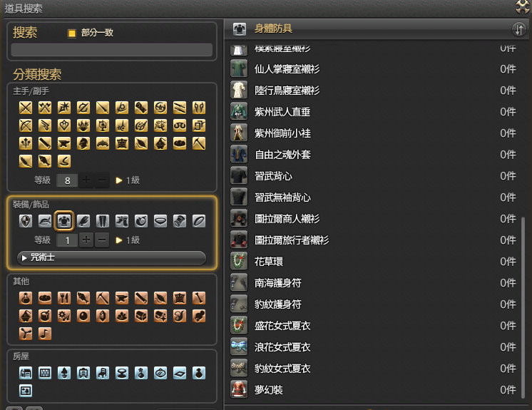The image size is (532, 410).
Task: Choose the gold helmet tool category
Action: (x=83, y=143)
